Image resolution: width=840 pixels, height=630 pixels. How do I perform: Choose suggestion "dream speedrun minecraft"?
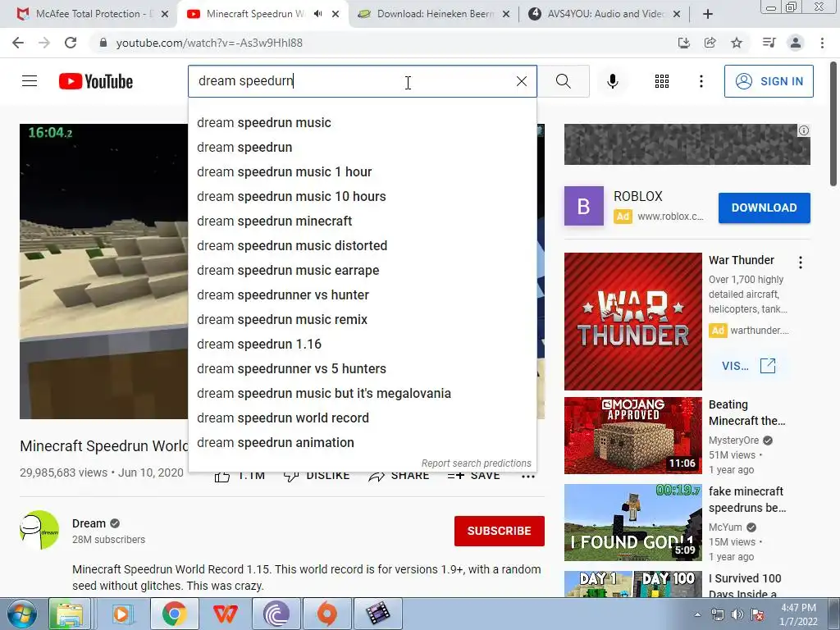362,221
